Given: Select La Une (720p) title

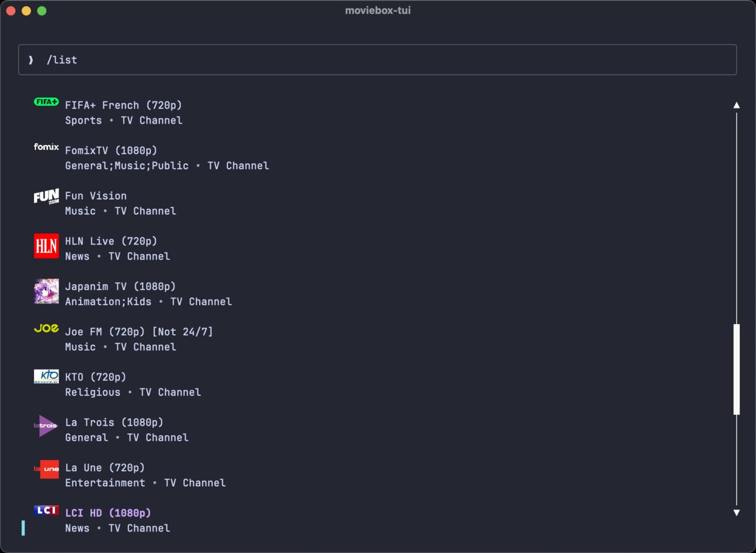Looking at the screenshot, I should [x=105, y=469].
